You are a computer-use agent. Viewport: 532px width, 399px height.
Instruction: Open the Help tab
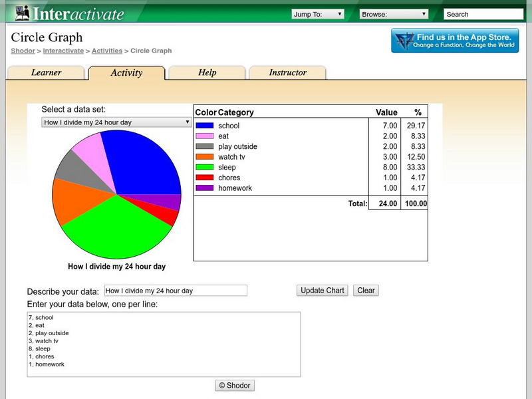pos(207,73)
